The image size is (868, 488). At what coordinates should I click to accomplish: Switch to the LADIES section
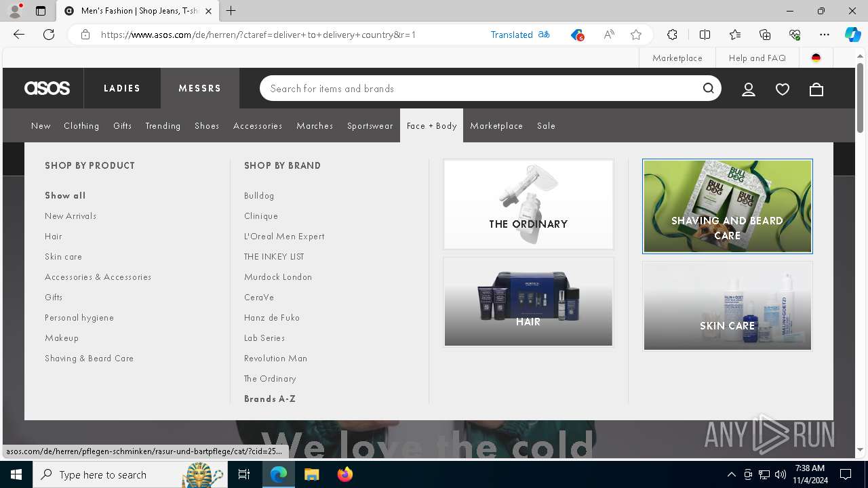(122, 88)
